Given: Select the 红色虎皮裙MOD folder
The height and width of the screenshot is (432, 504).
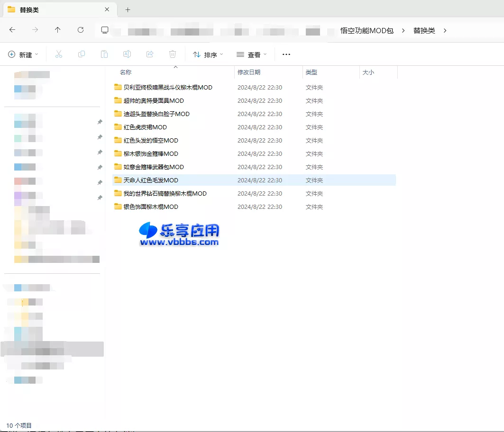Looking at the screenshot, I should (x=145, y=127).
